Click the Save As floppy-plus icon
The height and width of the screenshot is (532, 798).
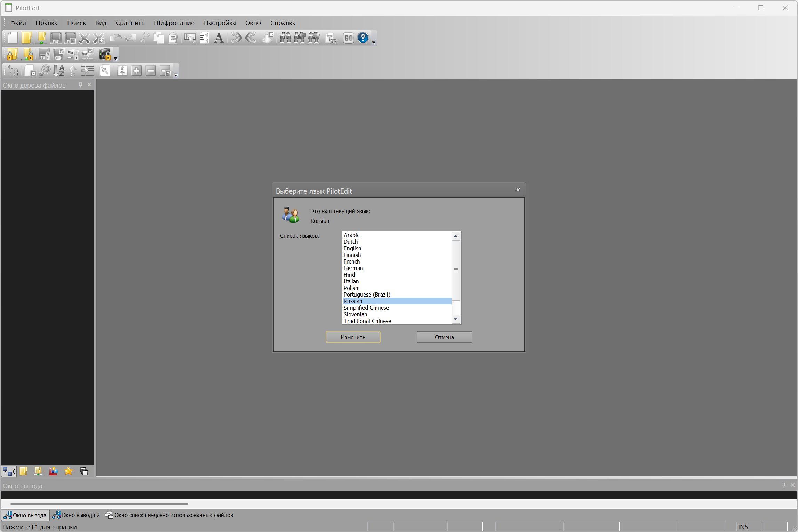[70, 38]
